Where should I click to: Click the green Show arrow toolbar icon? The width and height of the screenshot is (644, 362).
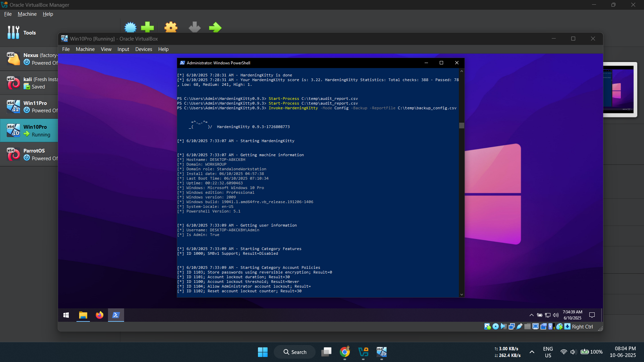pos(215,27)
